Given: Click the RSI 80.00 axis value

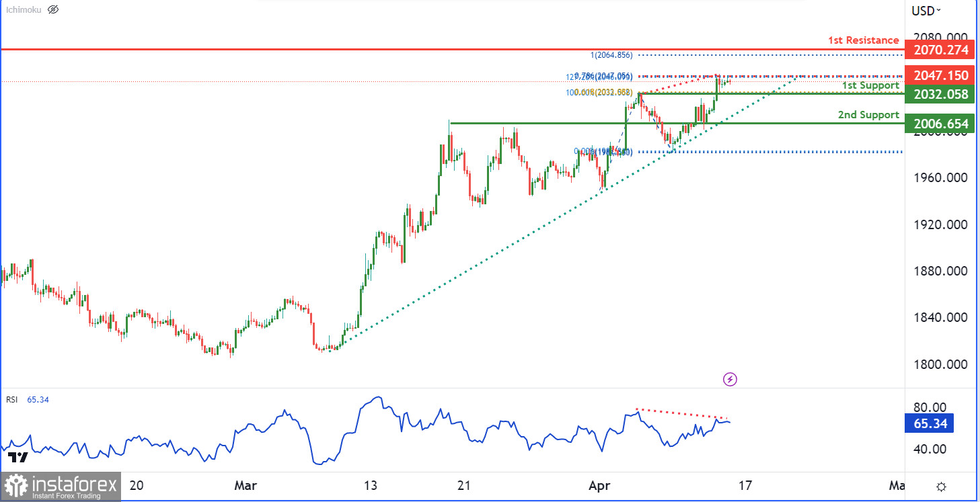Looking at the screenshot, I should pos(931,407).
